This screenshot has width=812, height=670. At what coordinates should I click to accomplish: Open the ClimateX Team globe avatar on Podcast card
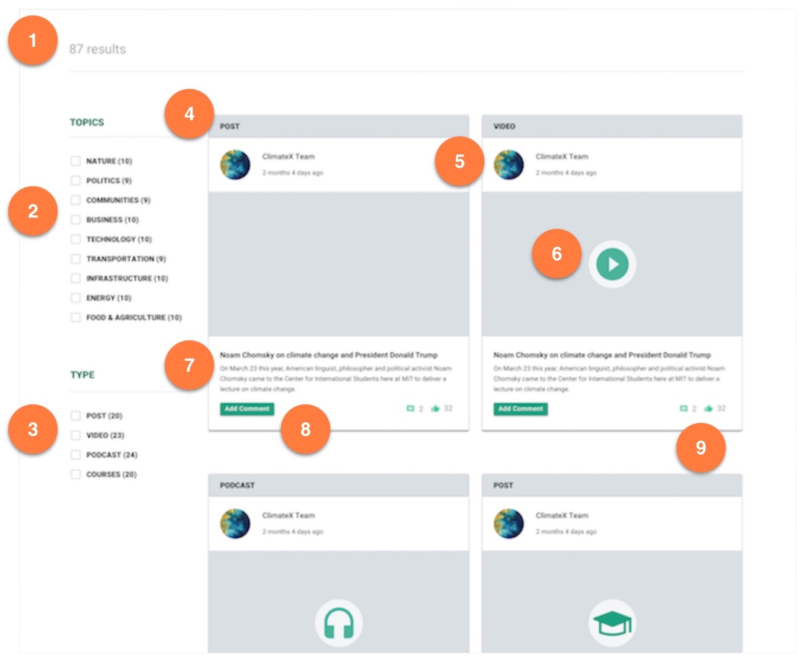[235, 524]
